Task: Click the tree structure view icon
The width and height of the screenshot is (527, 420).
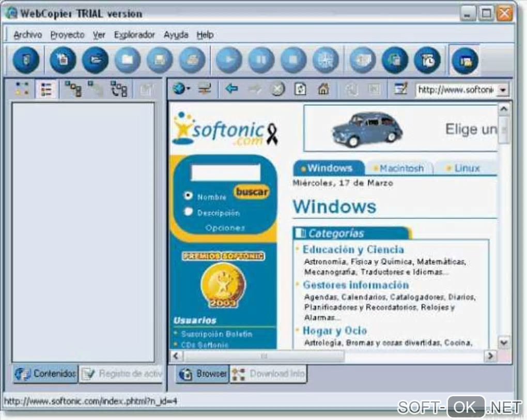Action: pyautogui.click(x=73, y=89)
